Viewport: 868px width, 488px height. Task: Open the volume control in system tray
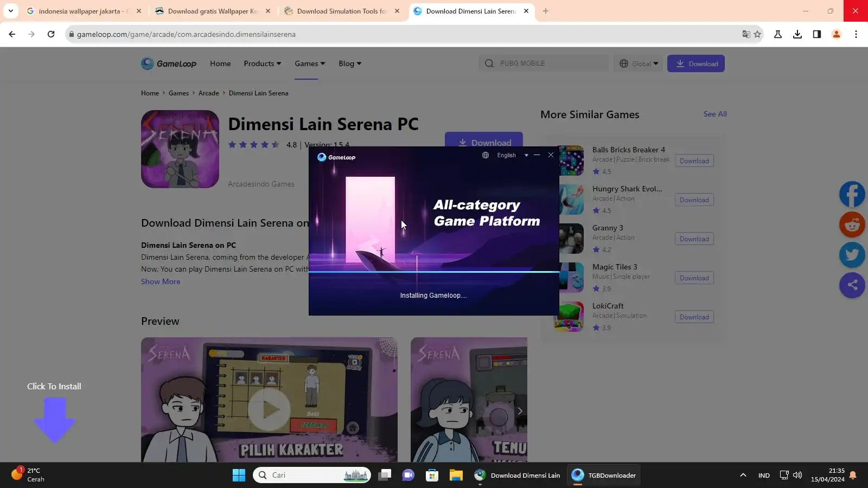click(797, 476)
